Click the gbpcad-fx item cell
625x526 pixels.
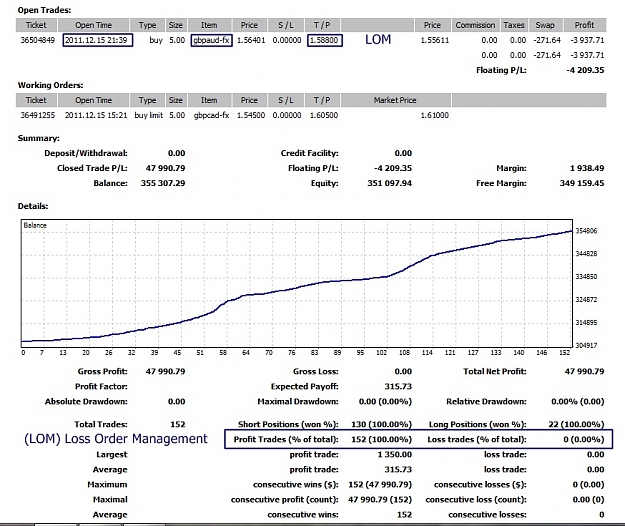pos(212,115)
